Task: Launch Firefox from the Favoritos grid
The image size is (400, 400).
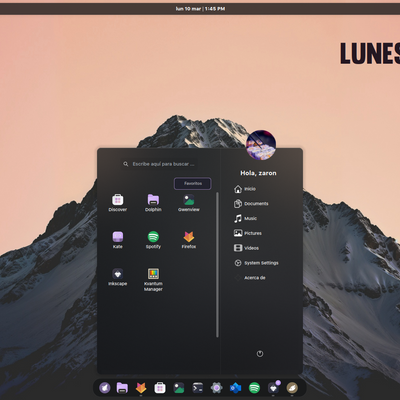Action: coord(189,240)
